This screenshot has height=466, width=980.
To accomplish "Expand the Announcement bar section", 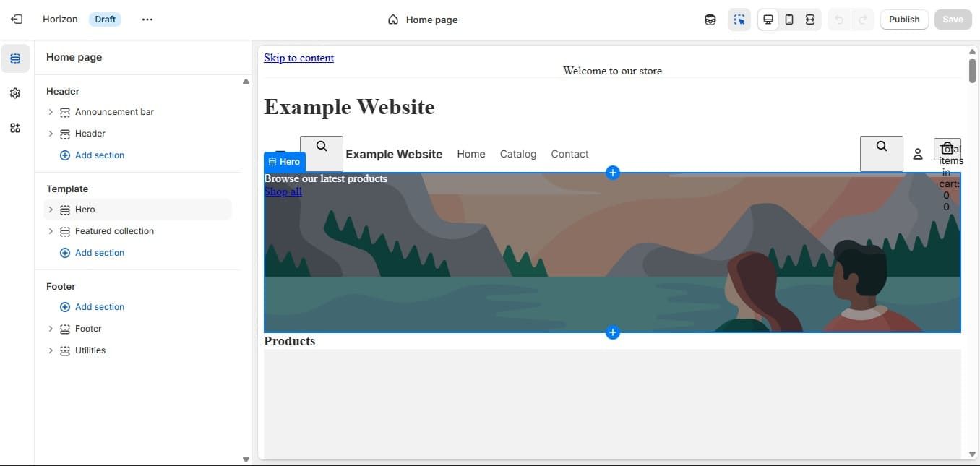I will [51, 112].
